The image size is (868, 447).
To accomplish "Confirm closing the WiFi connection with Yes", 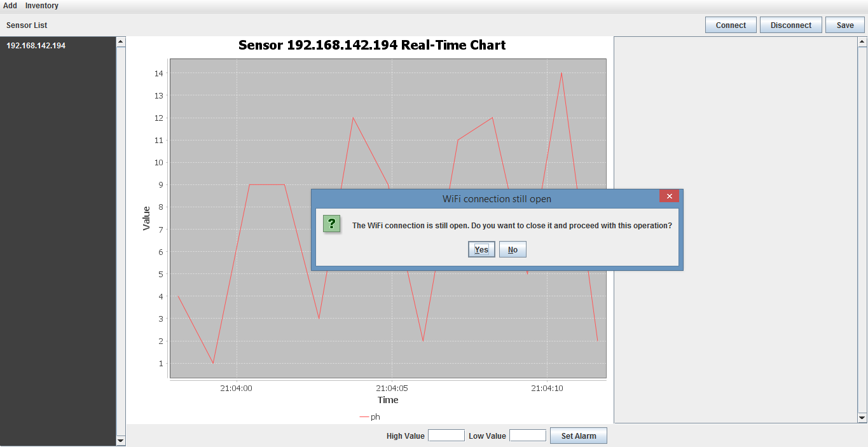I will point(481,249).
